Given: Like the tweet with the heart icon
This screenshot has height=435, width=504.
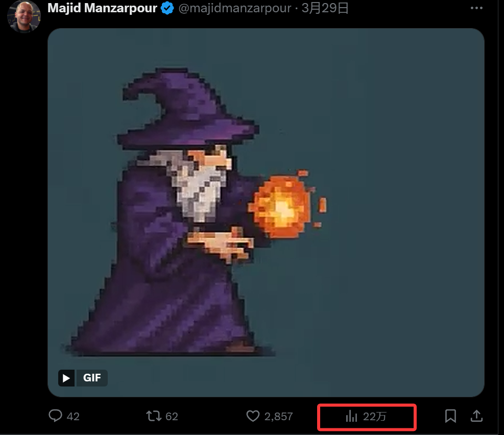Looking at the screenshot, I should 253,416.
